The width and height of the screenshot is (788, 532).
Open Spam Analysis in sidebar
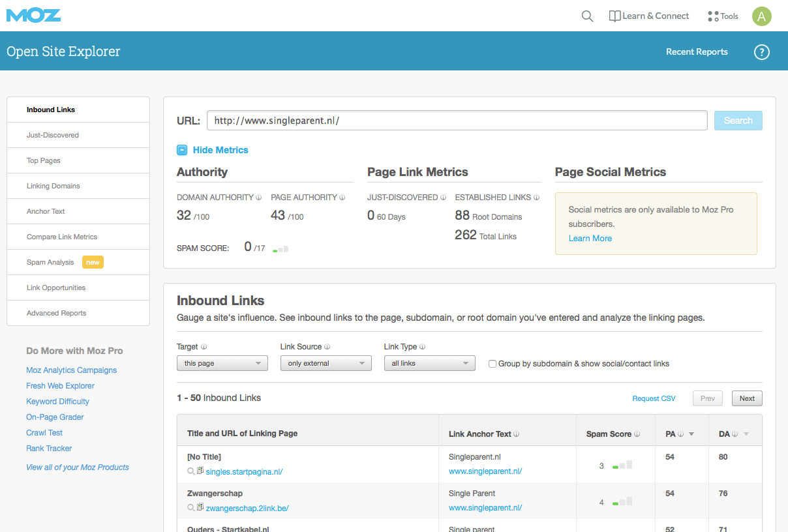(78, 262)
